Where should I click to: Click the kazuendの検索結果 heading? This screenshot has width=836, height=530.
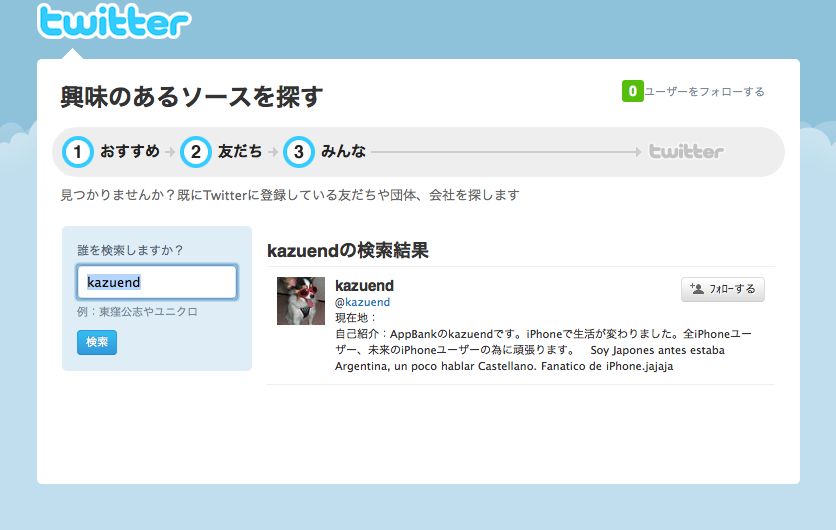click(x=348, y=250)
